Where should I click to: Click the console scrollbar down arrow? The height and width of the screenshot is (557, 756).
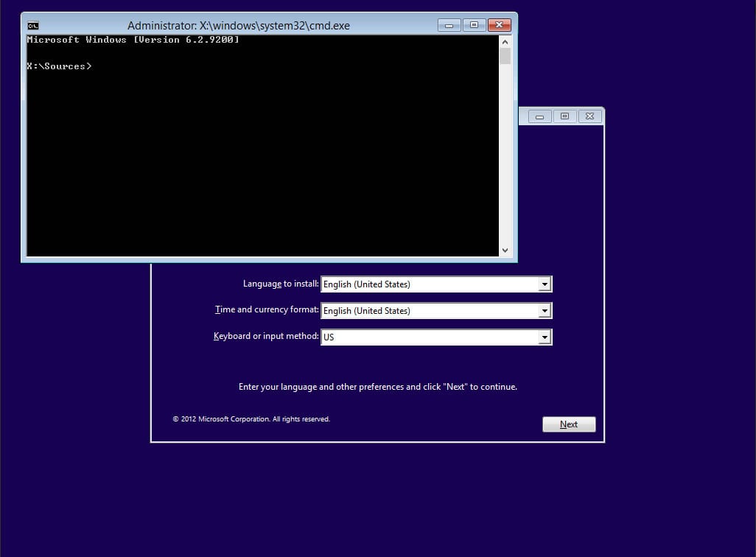505,251
